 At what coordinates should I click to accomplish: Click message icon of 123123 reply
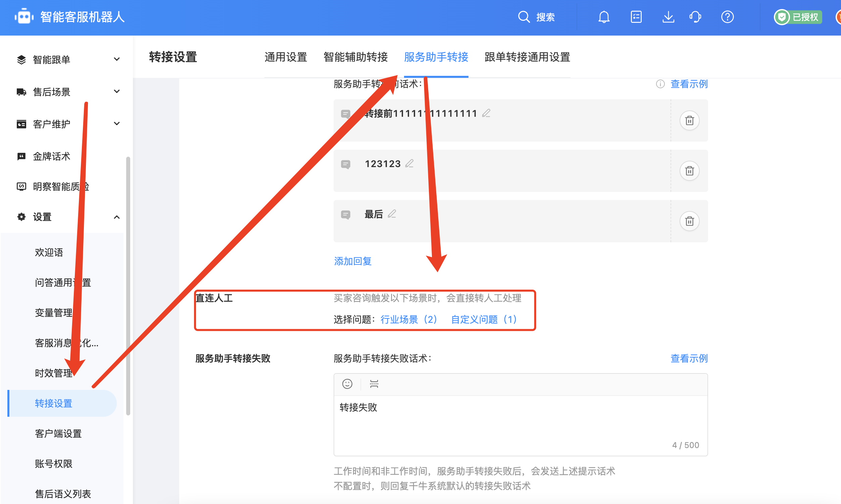click(x=345, y=164)
